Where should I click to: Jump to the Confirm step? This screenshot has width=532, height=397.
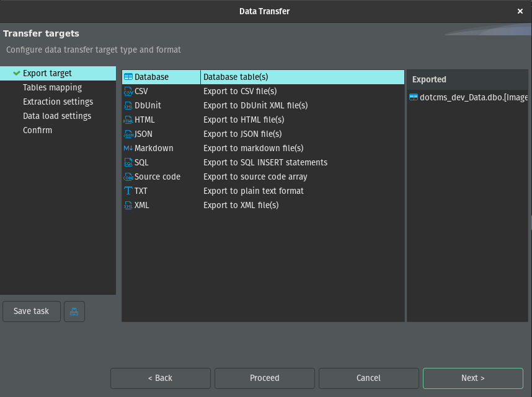(x=37, y=130)
